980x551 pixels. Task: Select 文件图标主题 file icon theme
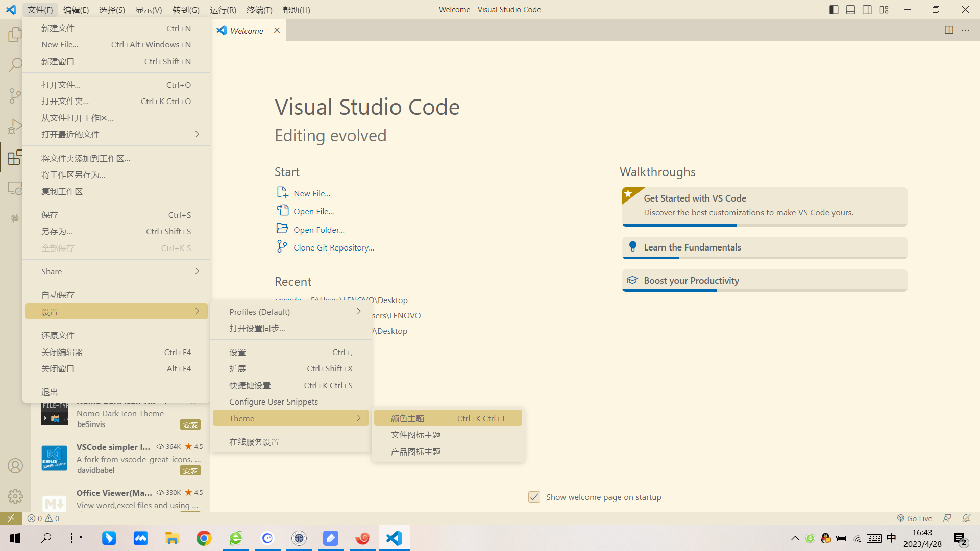[448, 435]
